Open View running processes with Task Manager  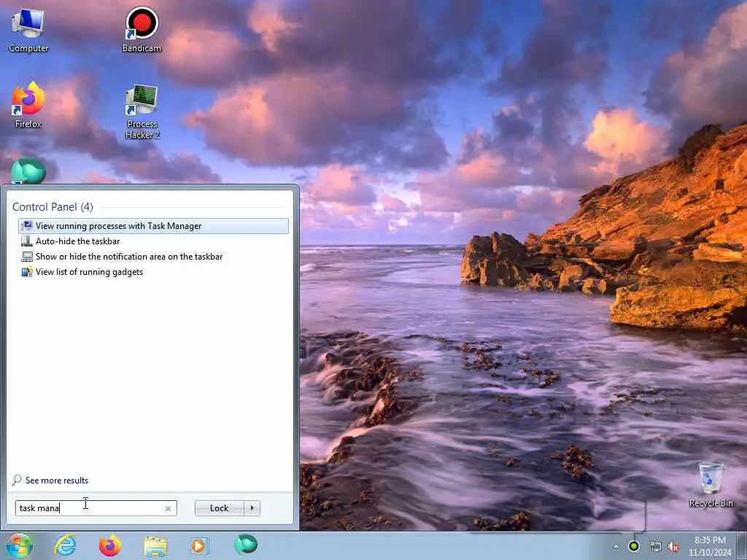coord(153,226)
